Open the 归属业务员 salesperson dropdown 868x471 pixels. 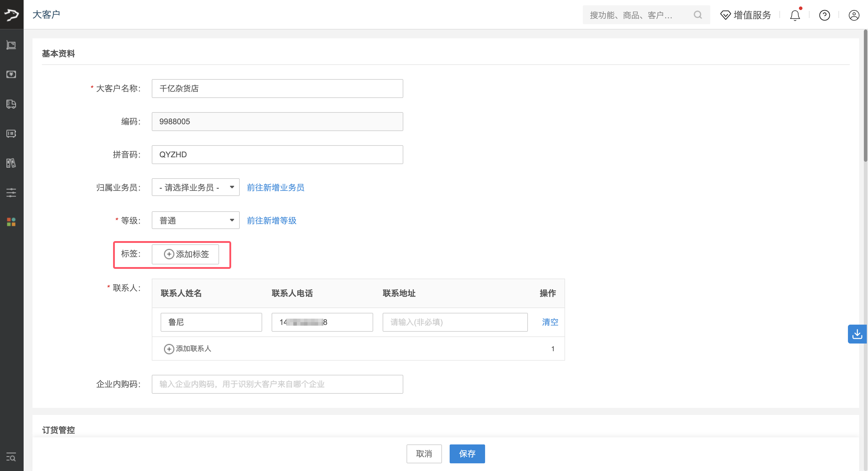coord(195,187)
